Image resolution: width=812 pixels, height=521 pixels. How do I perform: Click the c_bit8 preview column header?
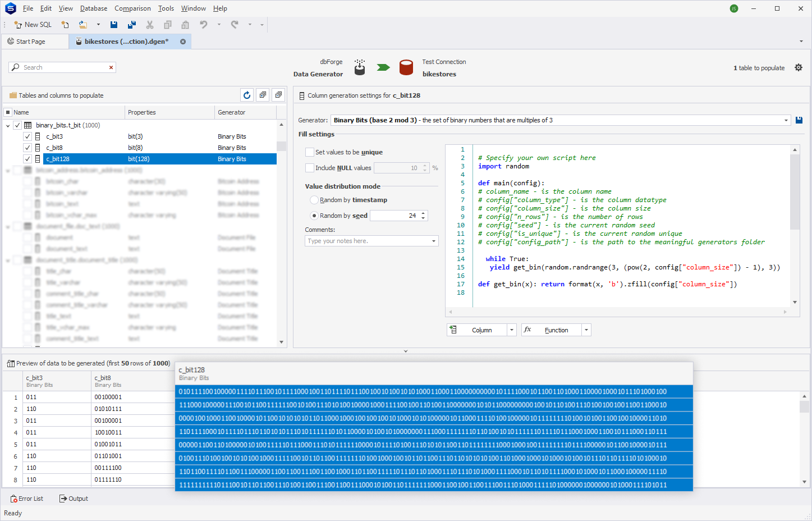133,381
